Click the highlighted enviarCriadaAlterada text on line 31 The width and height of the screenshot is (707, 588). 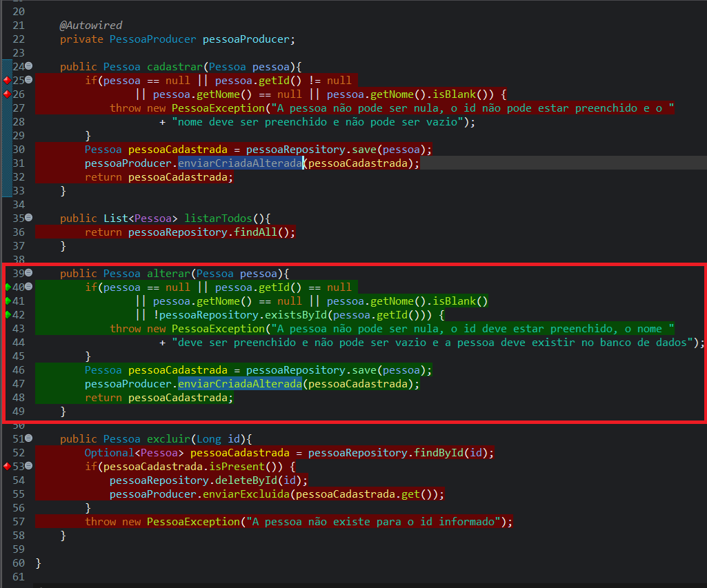pos(240,163)
